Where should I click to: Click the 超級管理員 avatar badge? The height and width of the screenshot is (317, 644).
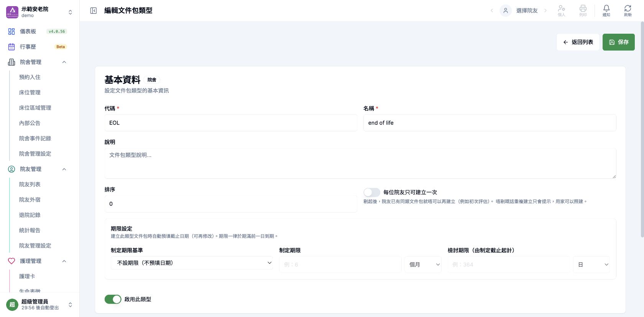click(x=12, y=305)
